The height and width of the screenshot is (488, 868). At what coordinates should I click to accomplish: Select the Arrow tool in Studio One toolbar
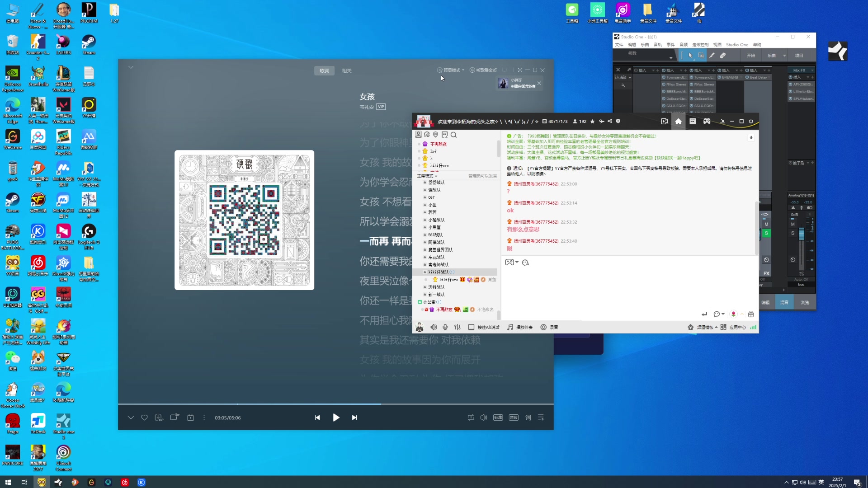tap(690, 56)
